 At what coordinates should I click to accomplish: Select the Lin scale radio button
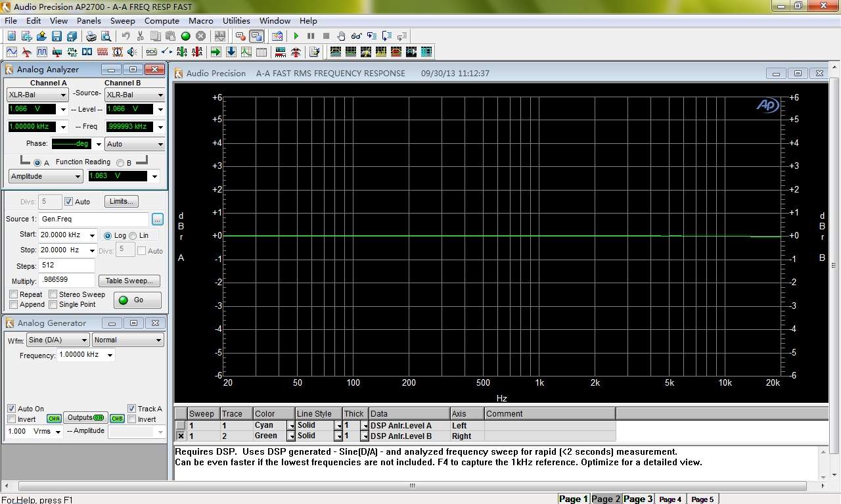[x=133, y=235]
